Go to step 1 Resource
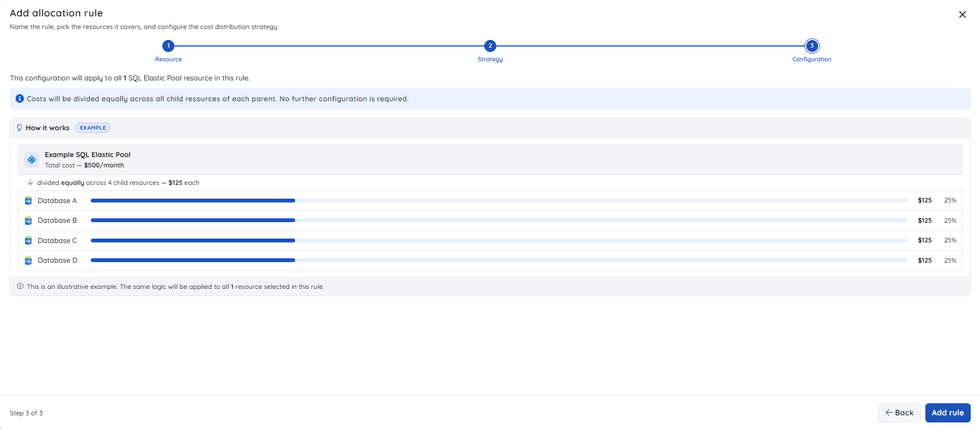 pos(168,46)
